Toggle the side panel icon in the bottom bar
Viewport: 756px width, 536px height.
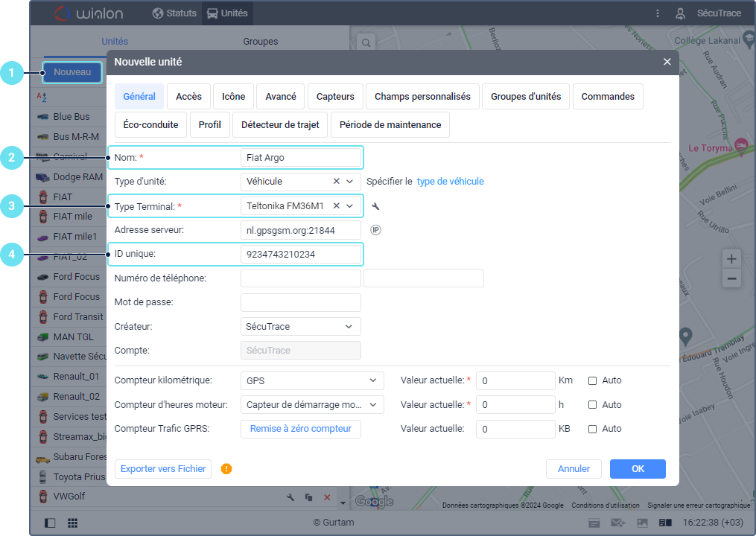(x=50, y=523)
